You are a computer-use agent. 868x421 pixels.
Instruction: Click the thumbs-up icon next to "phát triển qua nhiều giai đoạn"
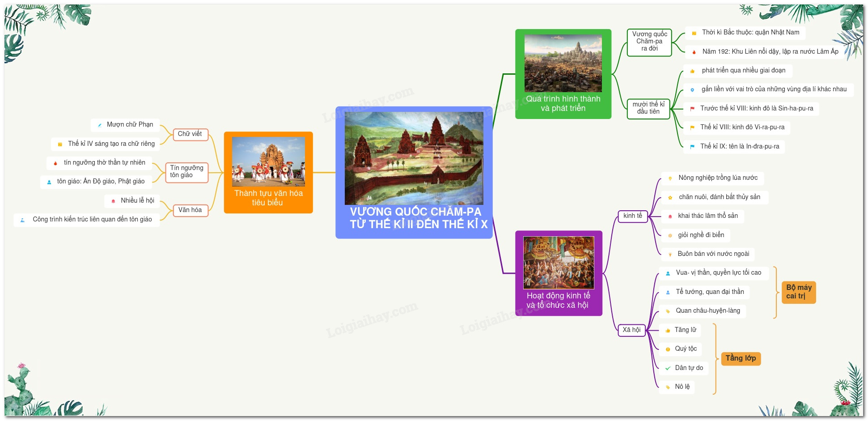point(692,71)
